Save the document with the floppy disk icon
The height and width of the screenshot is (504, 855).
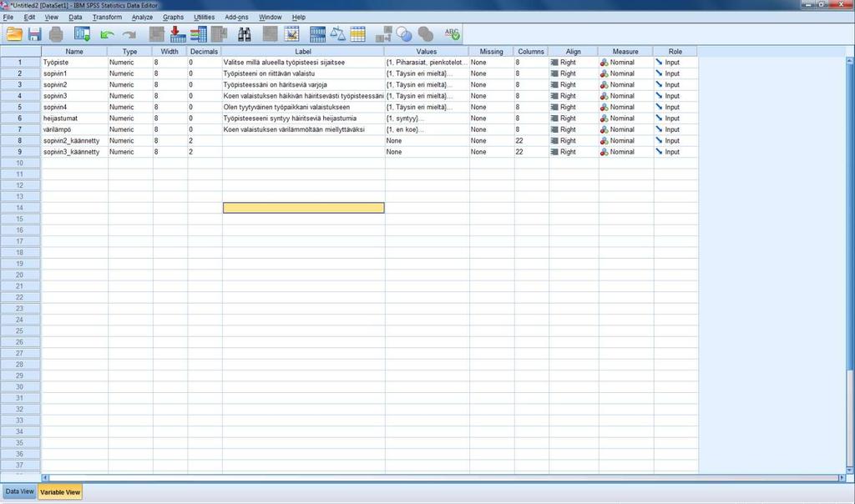pyautogui.click(x=35, y=34)
